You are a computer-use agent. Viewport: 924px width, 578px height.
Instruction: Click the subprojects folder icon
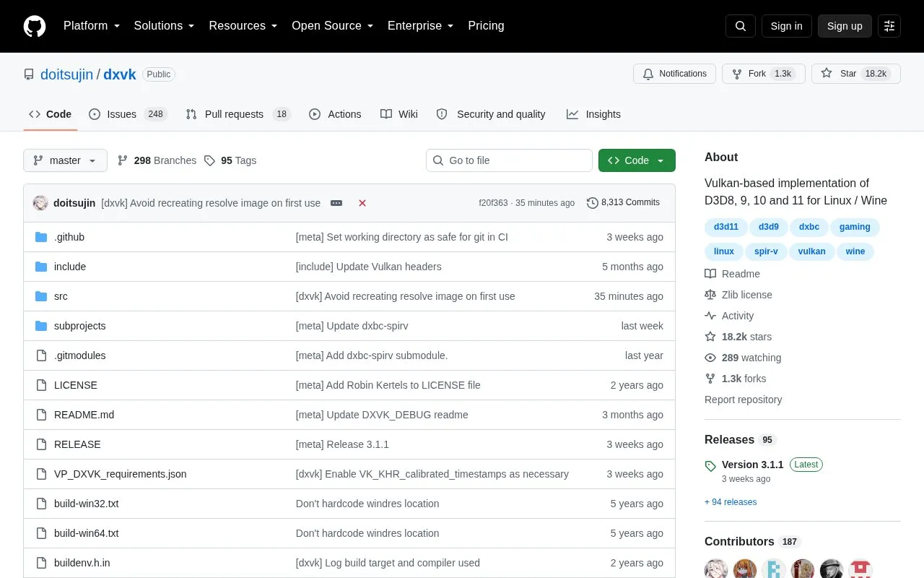(x=41, y=326)
